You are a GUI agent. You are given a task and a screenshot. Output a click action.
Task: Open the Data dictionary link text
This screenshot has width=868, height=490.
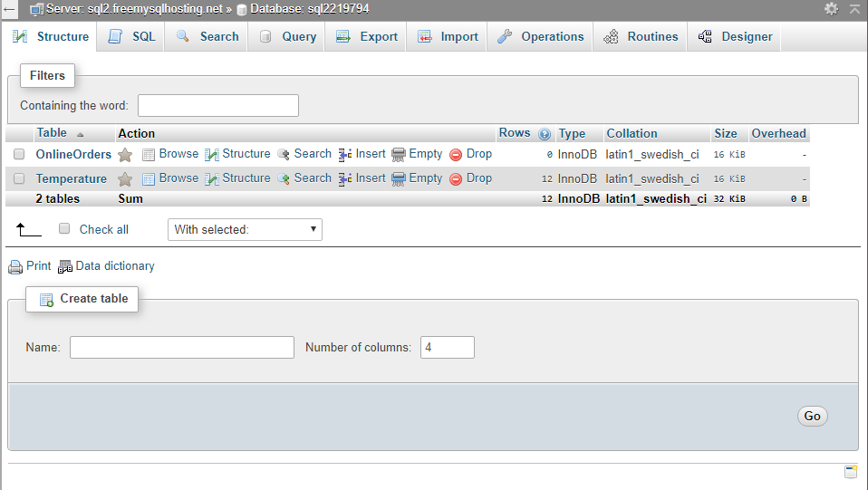point(115,265)
